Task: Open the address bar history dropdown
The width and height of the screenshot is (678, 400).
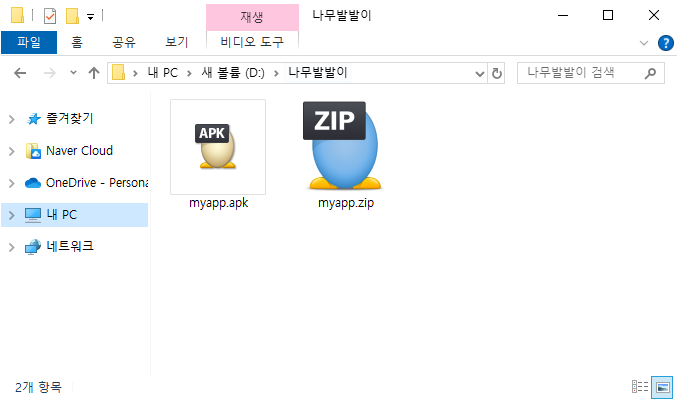Action: point(480,74)
